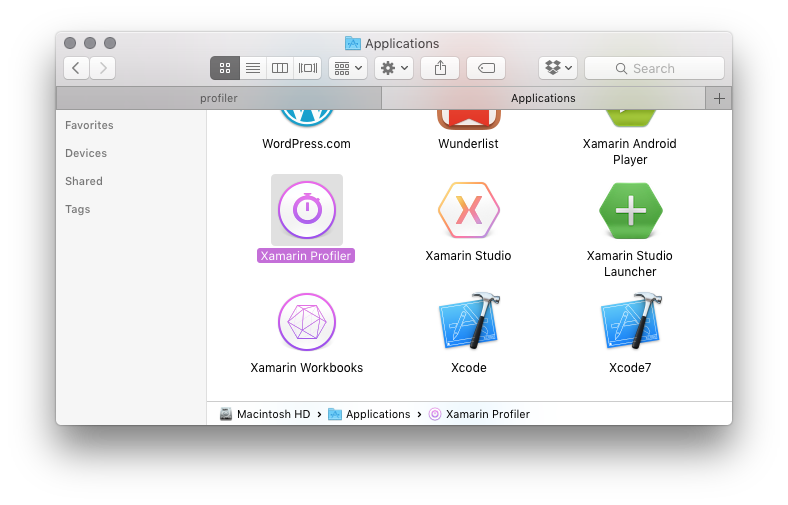Click the Applications folder icon in title bar
788x505 pixels.
(x=353, y=43)
